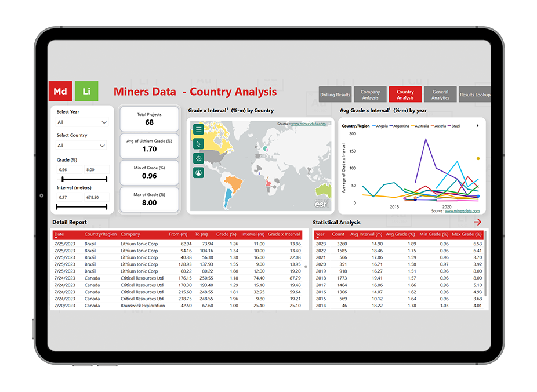Image resolution: width=537 pixels, height=392 pixels.
Task: Sort Detail Report by From (m) column
Action: [178, 234]
